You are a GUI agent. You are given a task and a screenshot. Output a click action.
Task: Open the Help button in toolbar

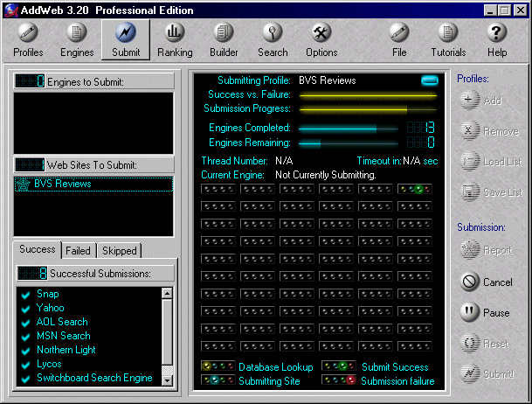(497, 40)
